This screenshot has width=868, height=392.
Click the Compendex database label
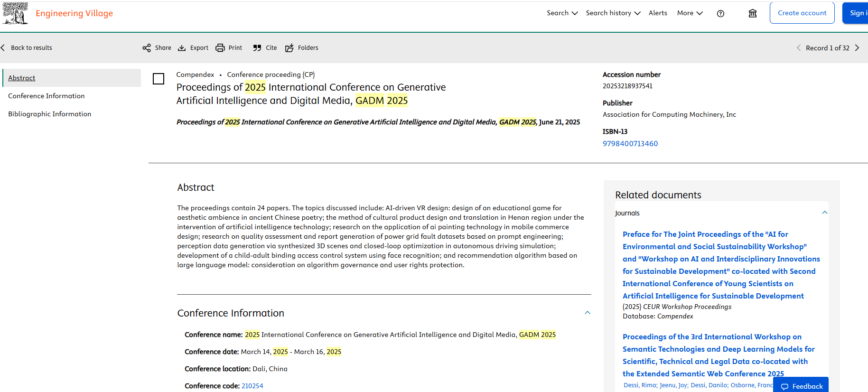point(195,75)
